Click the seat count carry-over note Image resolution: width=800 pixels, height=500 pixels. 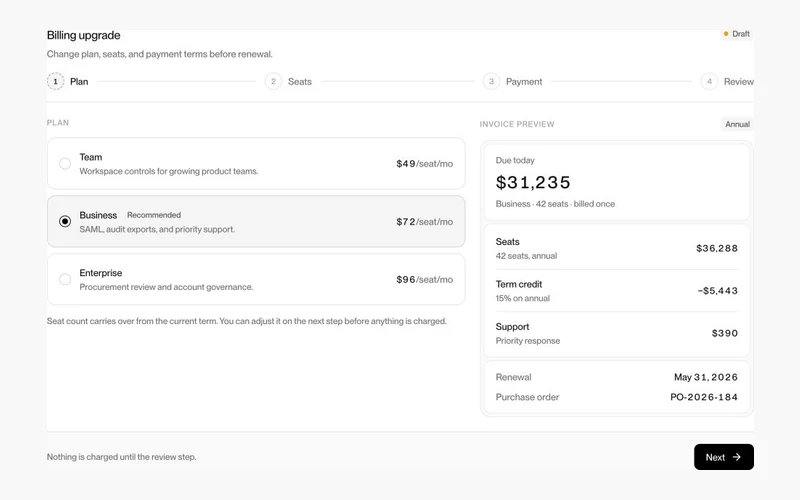click(247, 321)
